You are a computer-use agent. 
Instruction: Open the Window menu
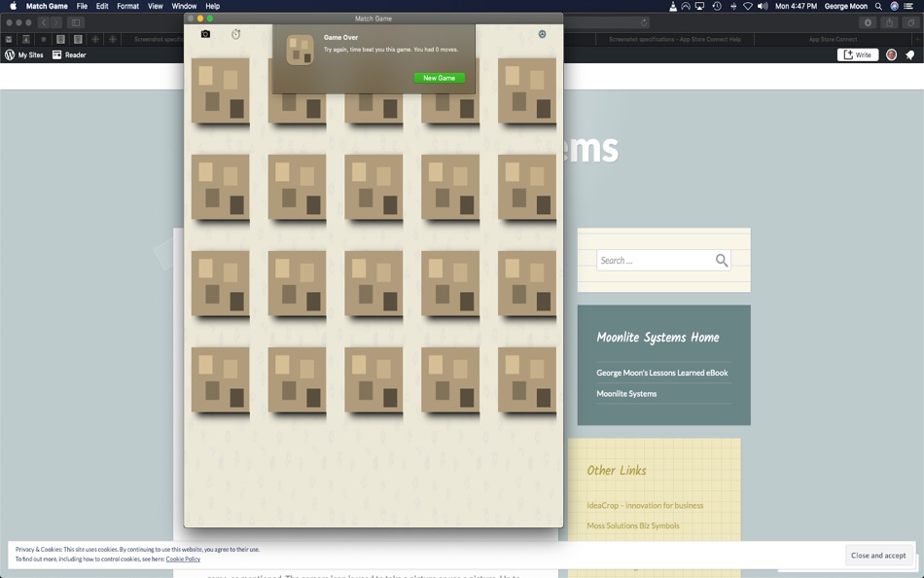point(183,6)
